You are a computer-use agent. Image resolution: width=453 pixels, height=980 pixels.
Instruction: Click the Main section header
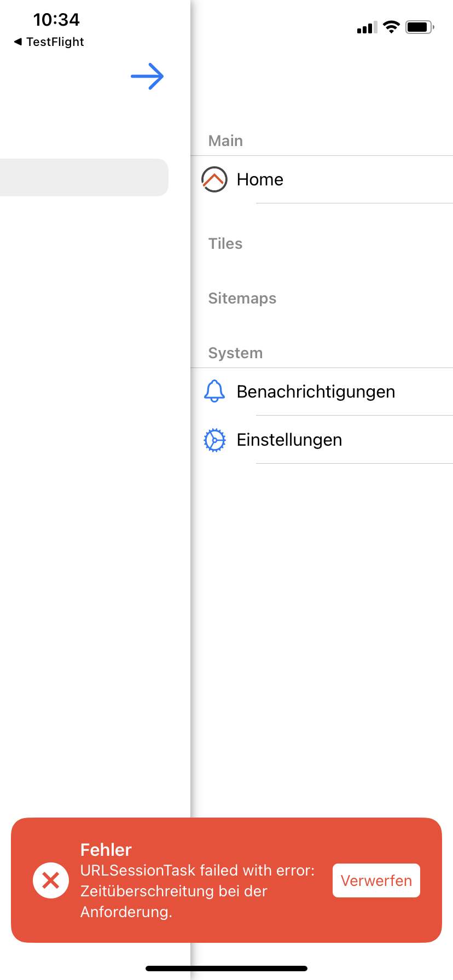point(225,141)
